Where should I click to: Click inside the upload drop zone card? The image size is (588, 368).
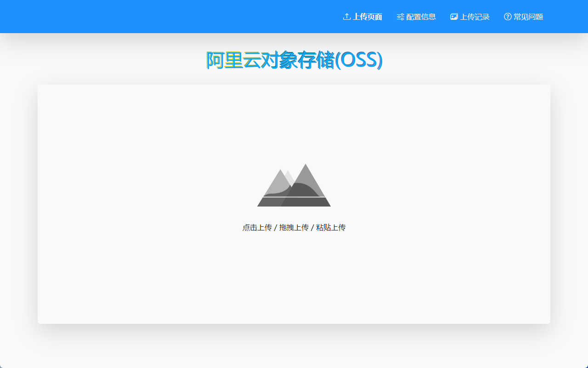(294, 204)
